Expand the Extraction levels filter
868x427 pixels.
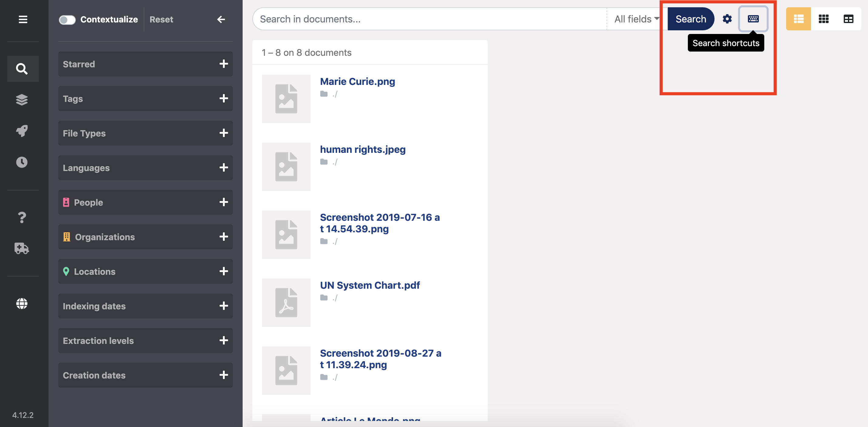tap(146, 341)
